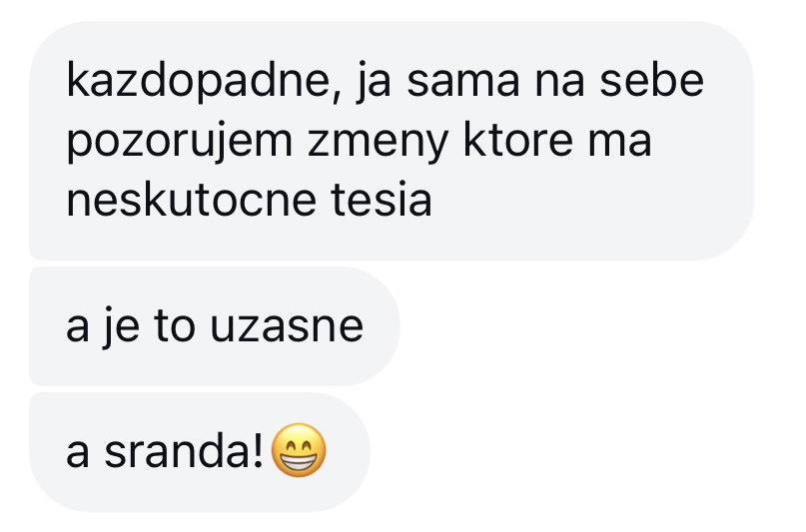Click the word "sebe" in first line
Viewport: 806px width, 532px height.
652,82
